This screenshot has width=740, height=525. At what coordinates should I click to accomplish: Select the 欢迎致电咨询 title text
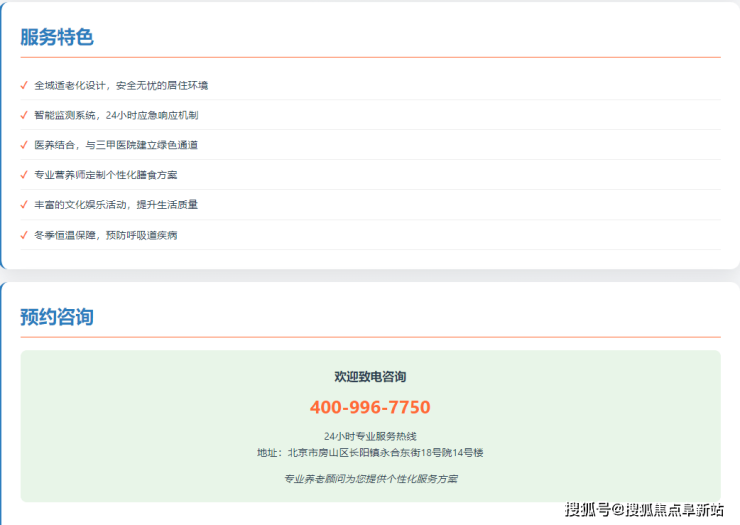[370, 377]
